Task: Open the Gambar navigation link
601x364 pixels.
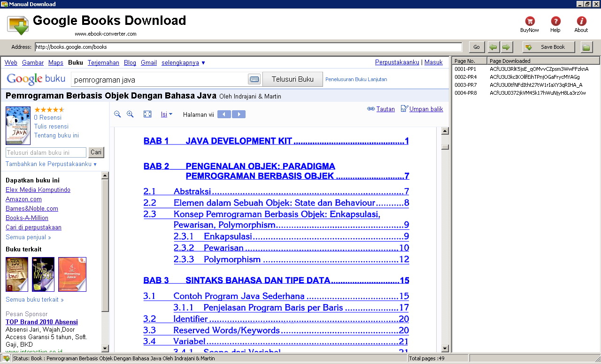Action: pos(33,62)
